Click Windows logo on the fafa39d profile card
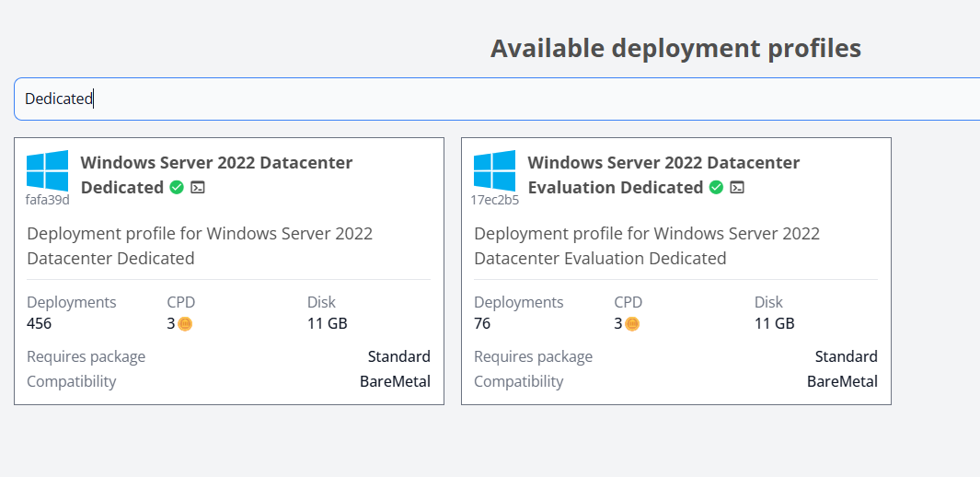The width and height of the screenshot is (980, 477). click(47, 171)
